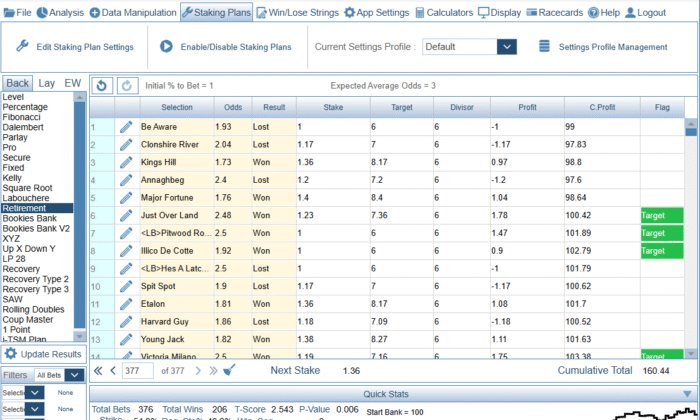
Task: Click Edit Staking Plan Settings
Action: coord(75,47)
